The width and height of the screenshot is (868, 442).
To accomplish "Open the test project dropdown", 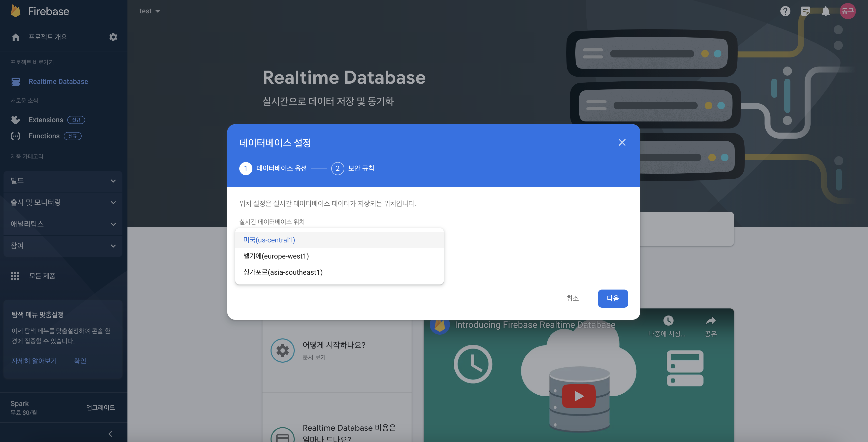I will (150, 11).
